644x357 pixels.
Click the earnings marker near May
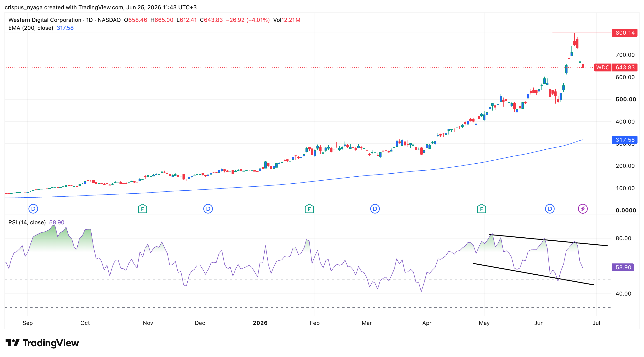[x=481, y=209]
